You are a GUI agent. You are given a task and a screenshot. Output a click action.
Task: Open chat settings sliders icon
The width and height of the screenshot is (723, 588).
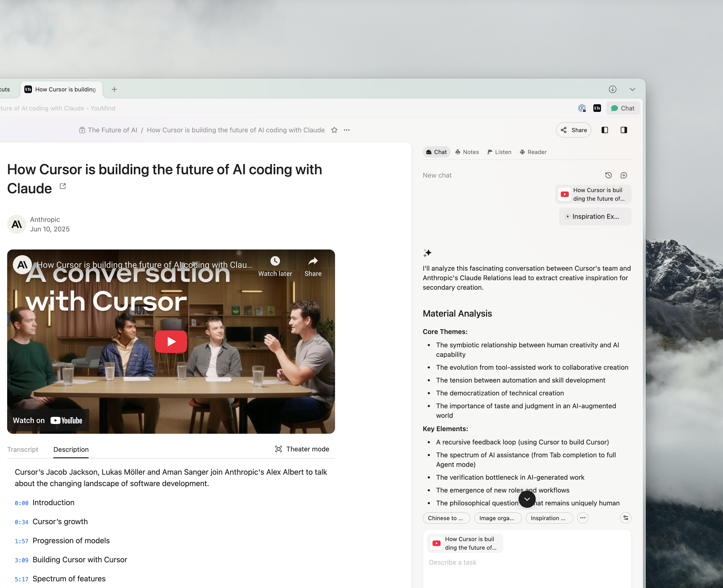[625, 518]
